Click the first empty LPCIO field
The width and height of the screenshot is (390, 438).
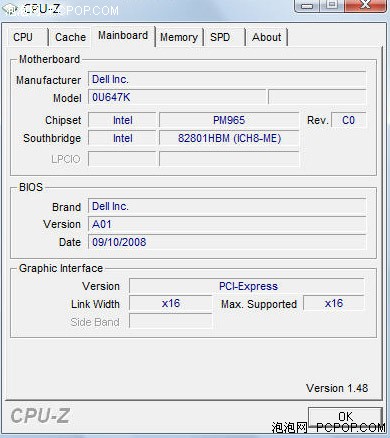point(122,159)
